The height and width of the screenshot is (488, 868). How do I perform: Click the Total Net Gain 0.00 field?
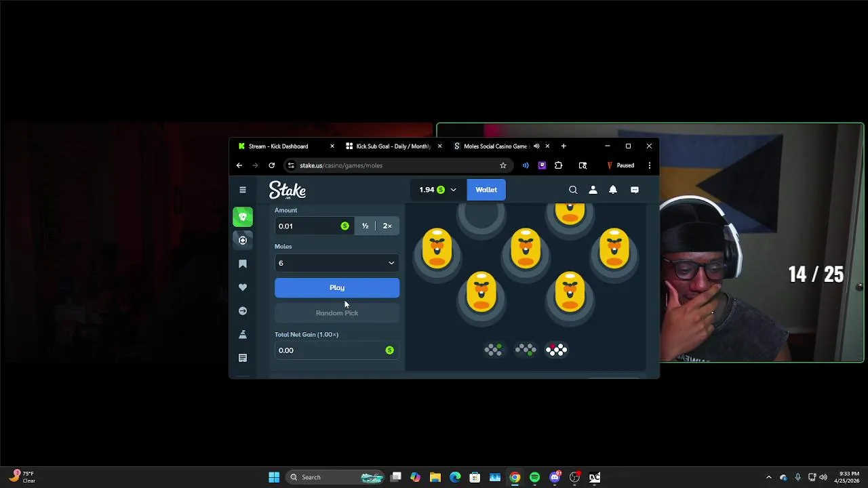(337, 350)
